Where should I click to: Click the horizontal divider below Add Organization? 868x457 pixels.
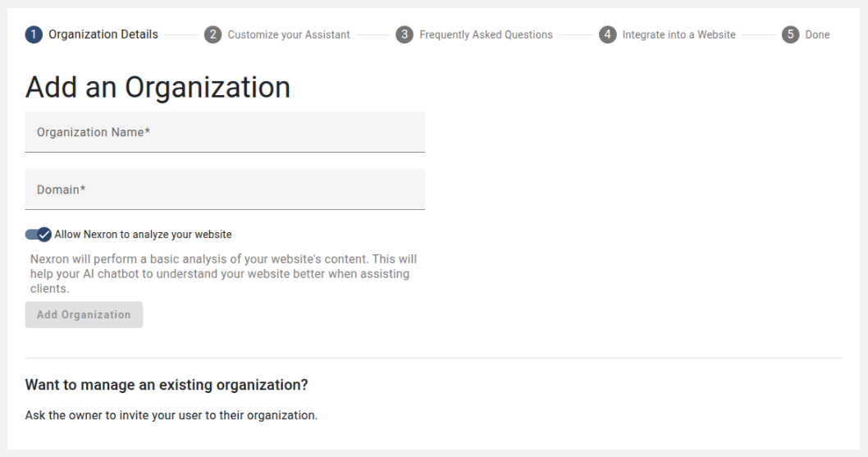click(x=433, y=358)
